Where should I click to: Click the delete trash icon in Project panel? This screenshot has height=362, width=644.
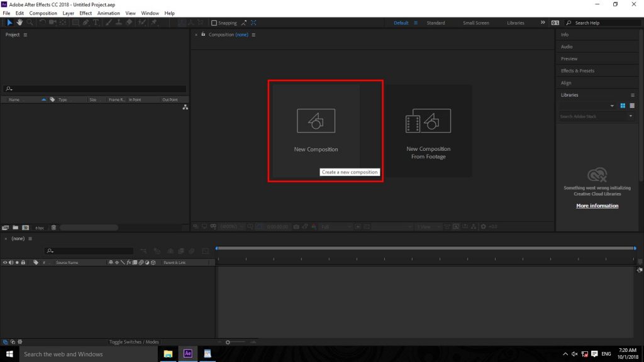click(x=53, y=228)
